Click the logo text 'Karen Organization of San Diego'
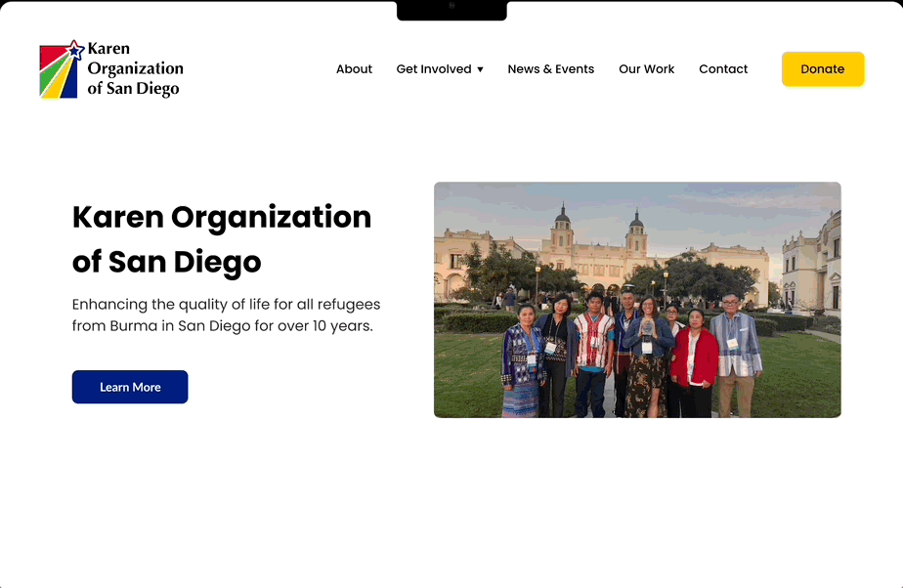 pos(135,69)
